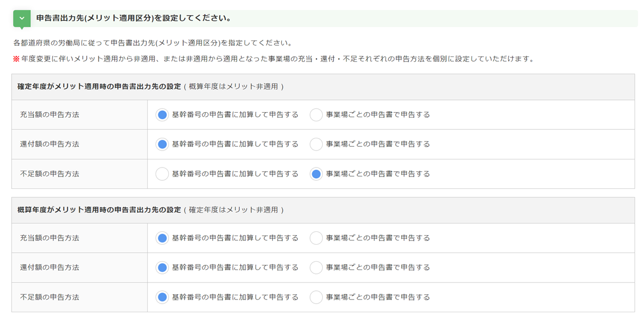Select 基幹番号 radio for 還付額 in 概算年度 section
Screen dimensions: 644x317
click(x=162, y=268)
